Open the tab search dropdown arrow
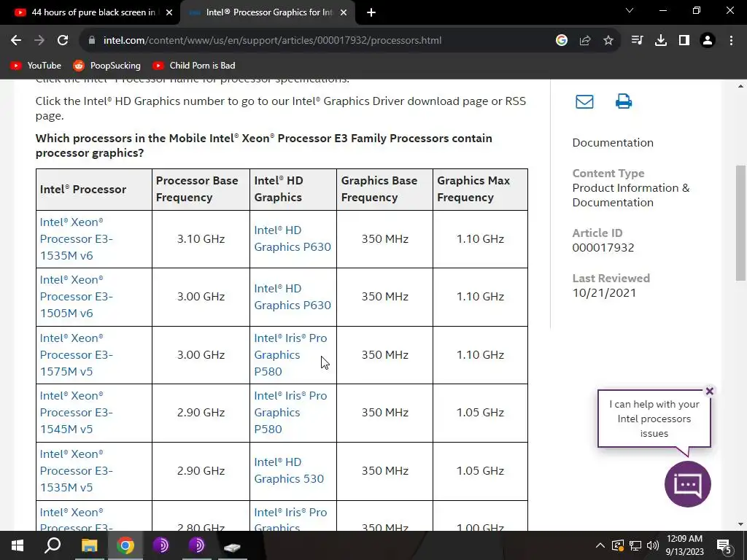 coord(630,10)
